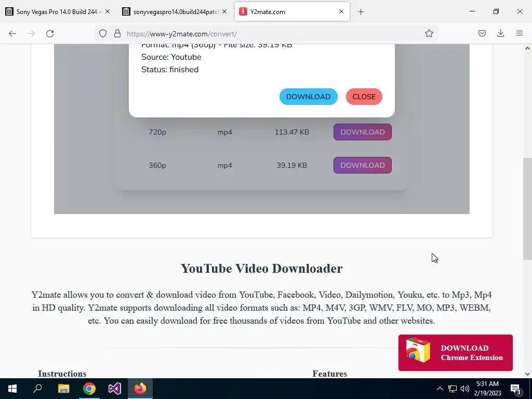
Task: Click Firefox icon in taskbar
Action: [x=140, y=389]
